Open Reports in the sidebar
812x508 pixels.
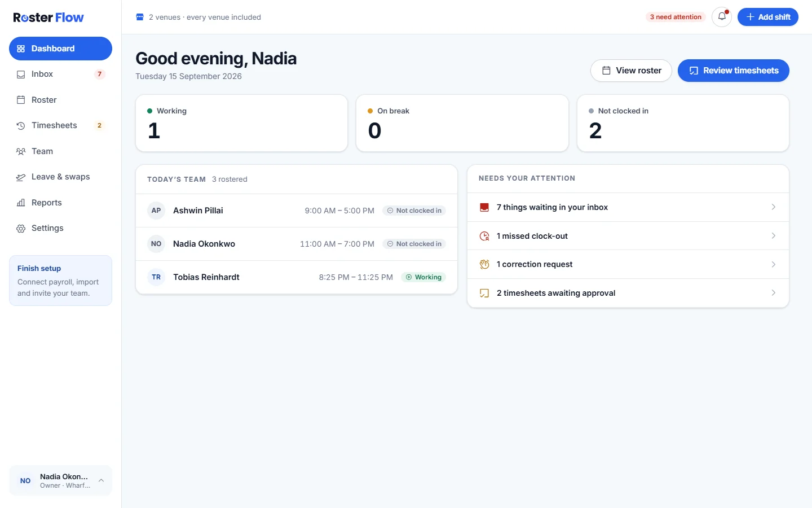60,203
